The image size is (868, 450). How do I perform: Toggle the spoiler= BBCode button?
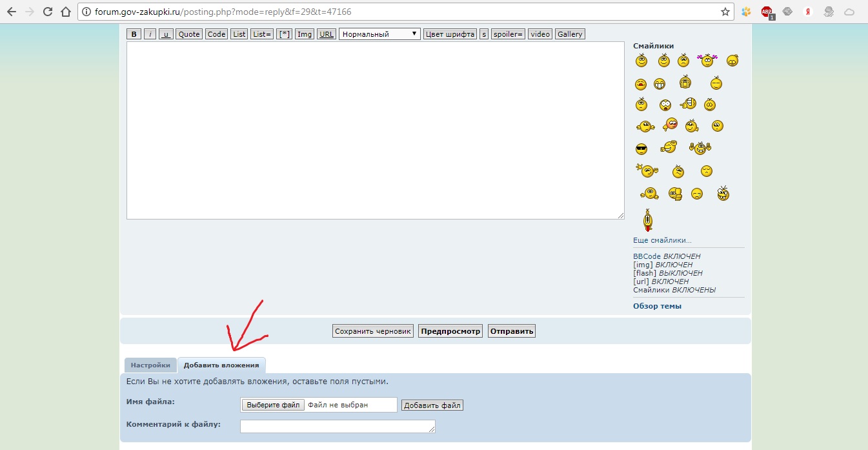[508, 34]
